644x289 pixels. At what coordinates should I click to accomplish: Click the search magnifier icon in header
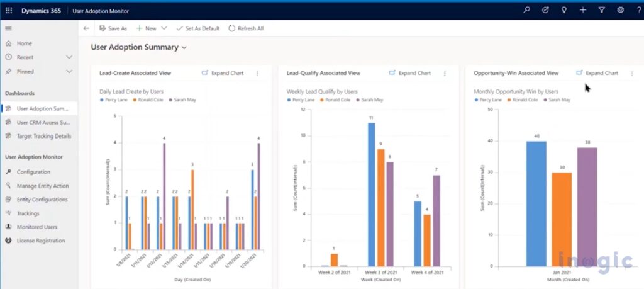(x=526, y=10)
